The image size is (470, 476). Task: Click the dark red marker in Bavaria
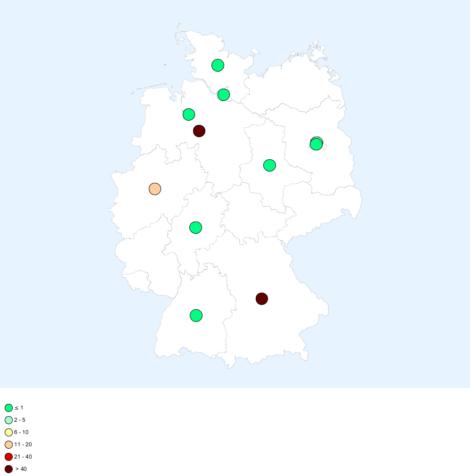click(262, 298)
